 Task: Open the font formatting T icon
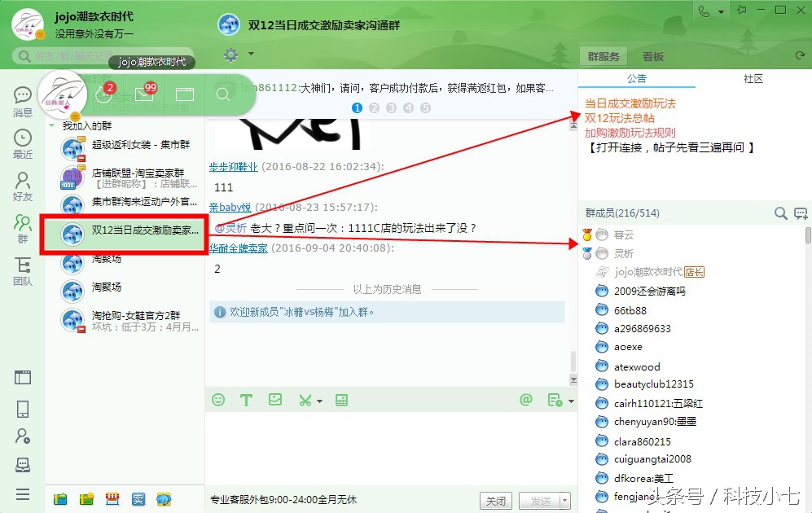click(246, 399)
